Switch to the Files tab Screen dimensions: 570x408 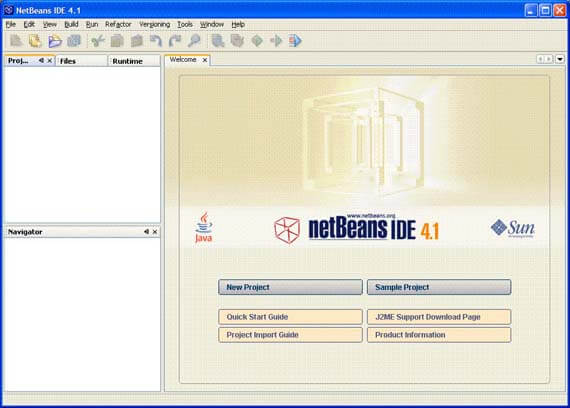[x=82, y=61]
